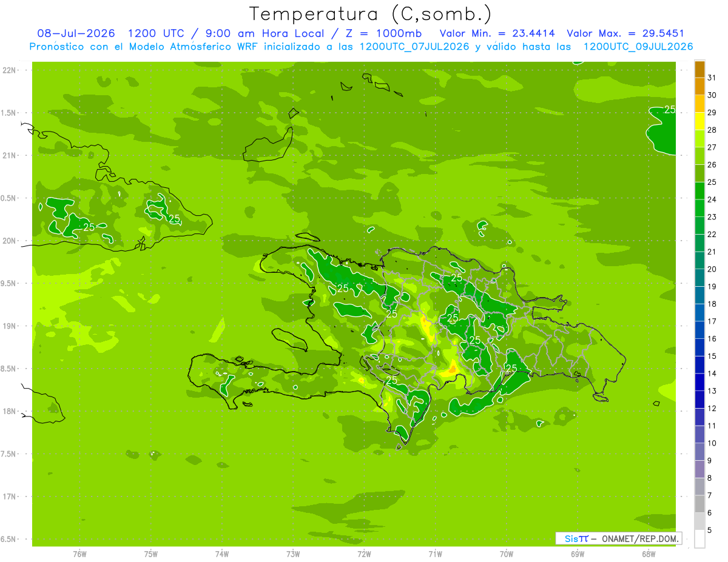Click the "1200UTC_09JUL2026" valid-until time
Viewport: 728px width, 562px height.
[638, 47]
